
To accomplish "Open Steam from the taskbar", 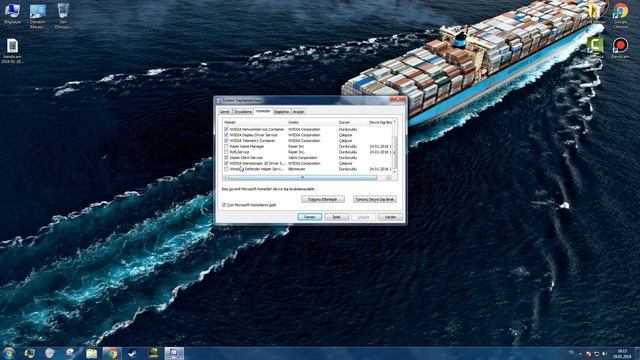I will click(132, 353).
